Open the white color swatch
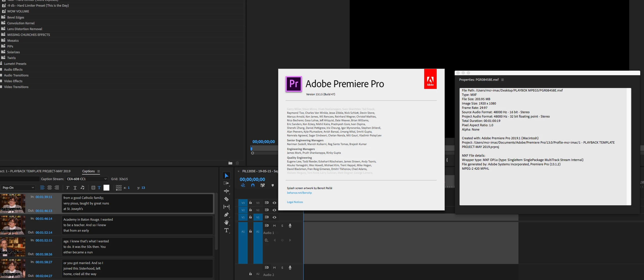The image size is (644, 280). (106, 188)
